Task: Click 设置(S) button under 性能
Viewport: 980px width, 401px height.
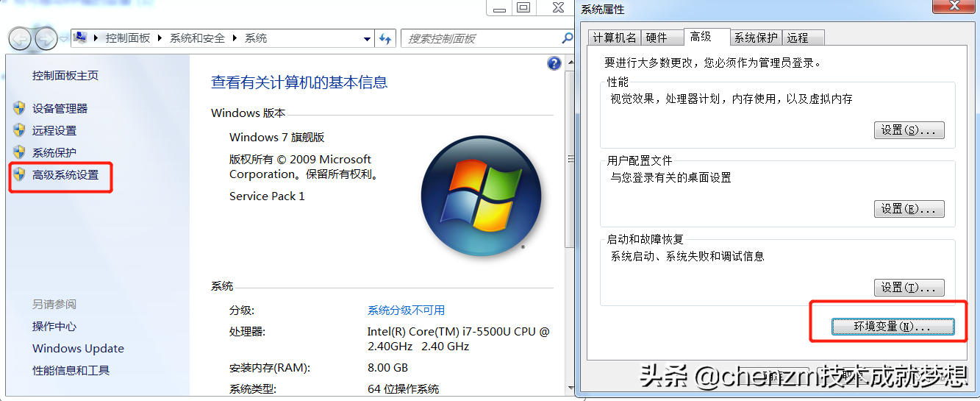Action: coord(909,130)
